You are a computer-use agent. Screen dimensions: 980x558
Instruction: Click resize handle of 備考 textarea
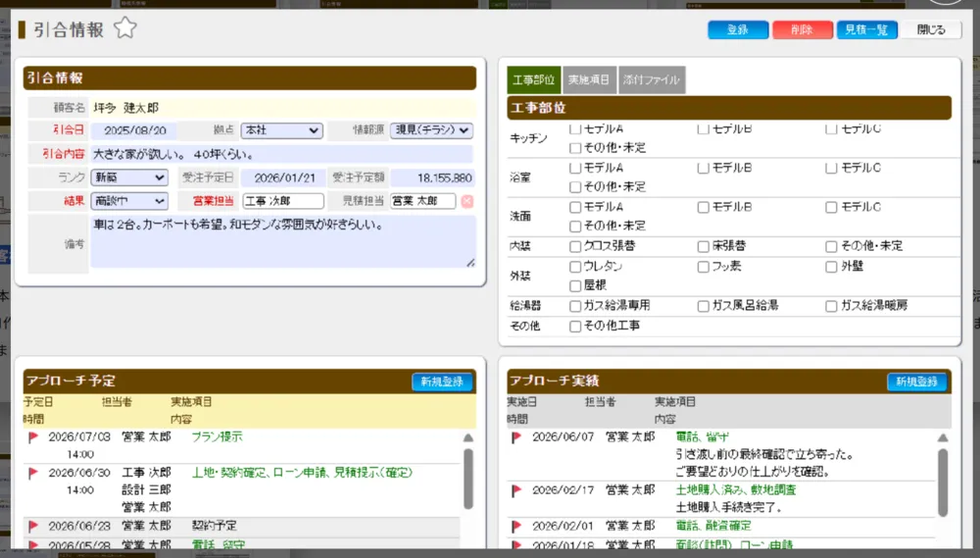coord(470,263)
